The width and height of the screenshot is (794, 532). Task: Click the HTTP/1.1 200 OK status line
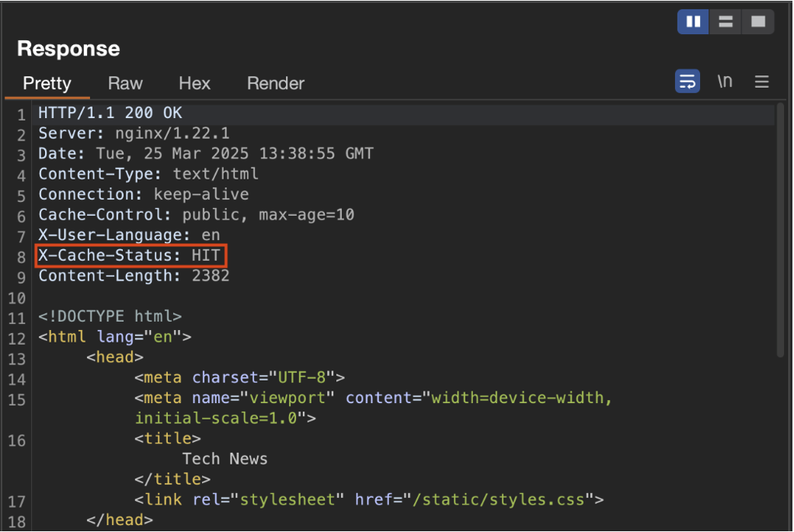point(110,113)
